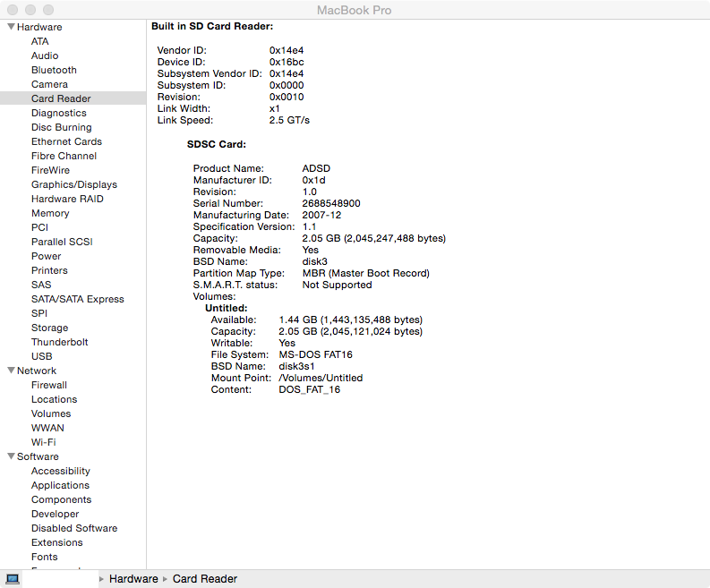
Task: Click the SDSC Card heading
Action: tap(217, 144)
